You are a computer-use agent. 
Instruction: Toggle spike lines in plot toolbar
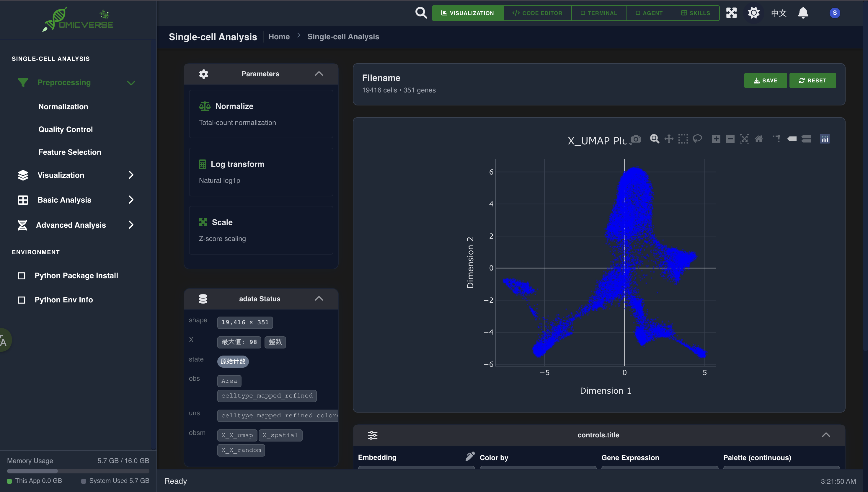(x=777, y=139)
